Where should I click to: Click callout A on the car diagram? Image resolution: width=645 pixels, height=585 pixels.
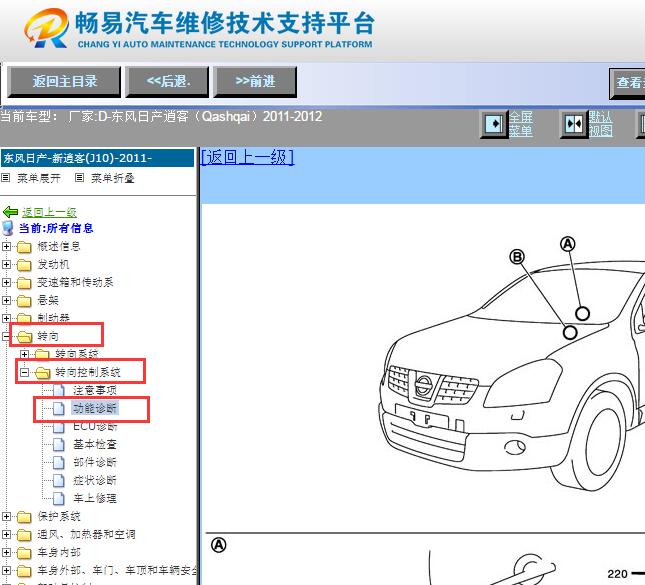[568, 244]
